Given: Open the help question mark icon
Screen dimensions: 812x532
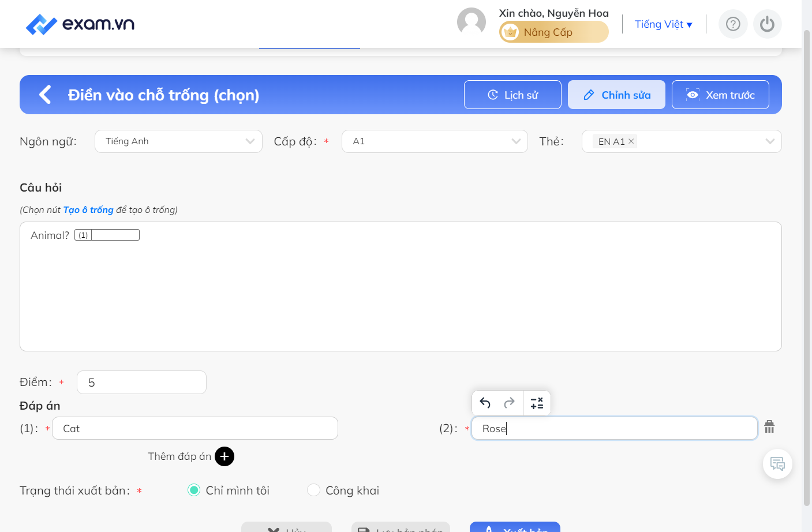Looking at the screenshot, I should pyautogui.click(x=733, y=24).
